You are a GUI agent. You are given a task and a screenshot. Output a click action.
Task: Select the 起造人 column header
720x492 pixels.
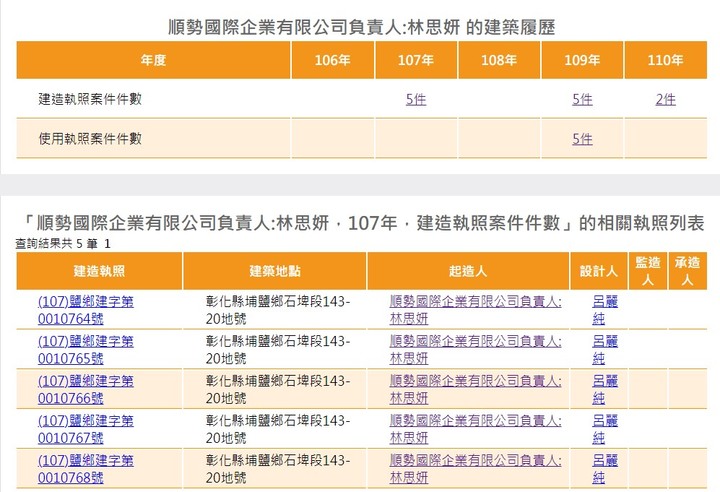[468, 271]
